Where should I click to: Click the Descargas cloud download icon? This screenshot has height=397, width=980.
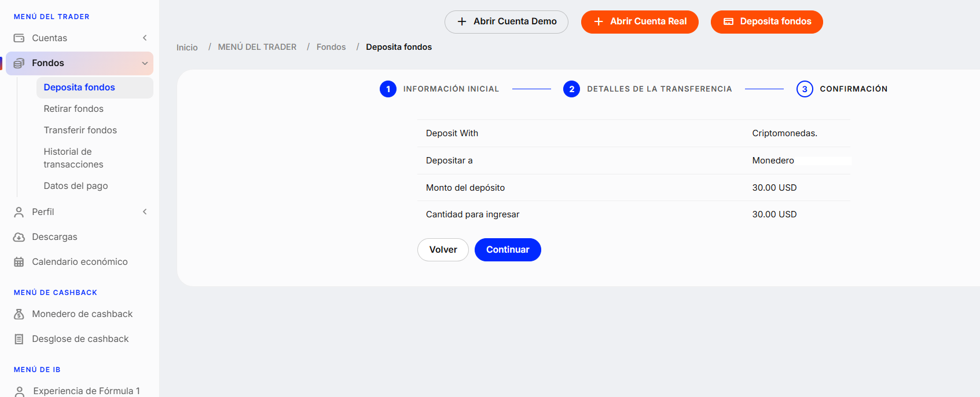coord(19,237)
